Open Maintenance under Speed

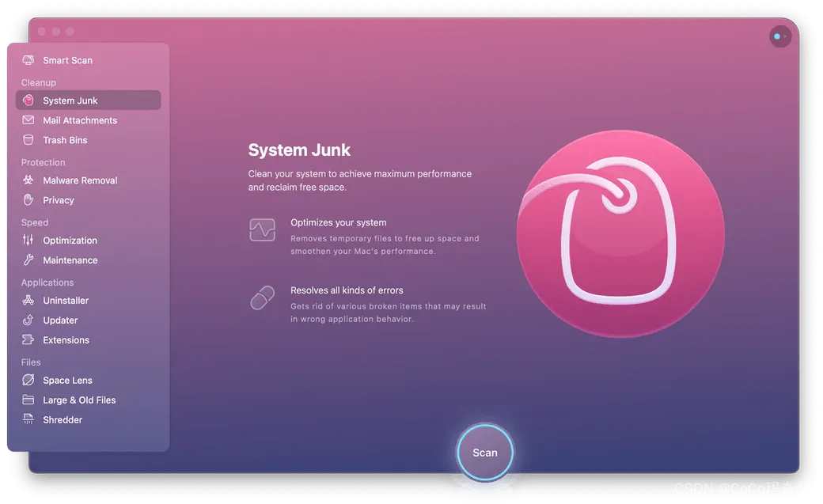(x=88, y=260)
